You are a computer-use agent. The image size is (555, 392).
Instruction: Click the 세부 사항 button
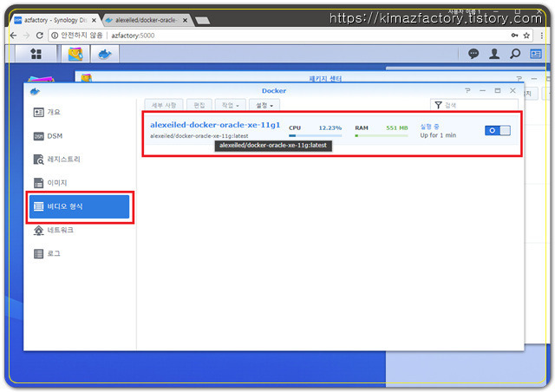[164, 105]
